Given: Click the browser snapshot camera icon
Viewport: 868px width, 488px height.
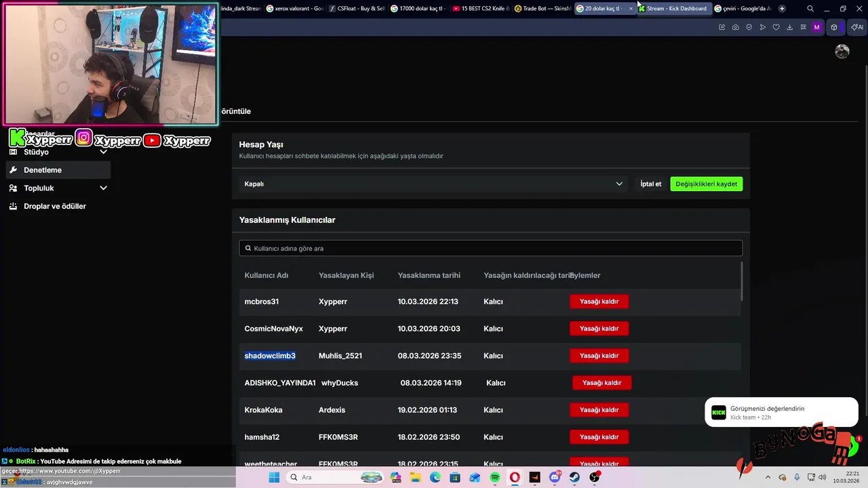Looking at the screenshot, I should click(736, 27).
